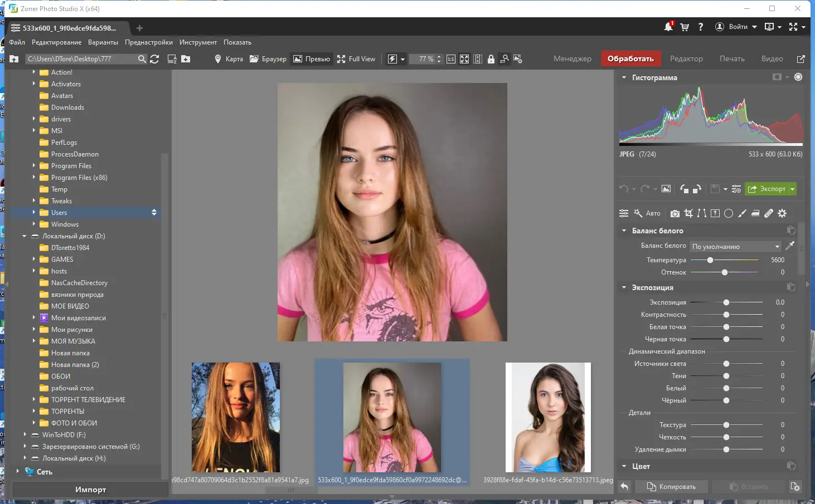Image resolution: width=815 pixels, height=504 pixels.
Task: Switch to the Редактор tab
Action: 686,58
